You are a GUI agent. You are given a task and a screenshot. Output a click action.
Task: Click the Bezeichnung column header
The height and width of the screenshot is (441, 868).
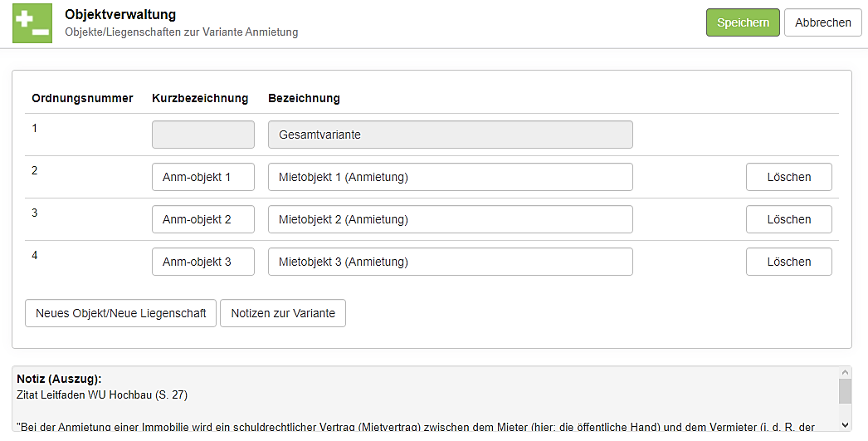coord(304,98)
